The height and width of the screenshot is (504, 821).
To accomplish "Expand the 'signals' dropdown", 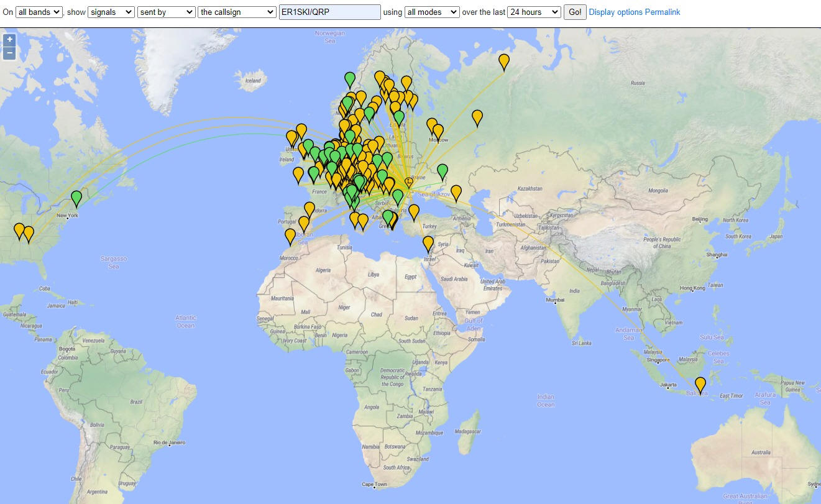I will click(x=111, y=12).
